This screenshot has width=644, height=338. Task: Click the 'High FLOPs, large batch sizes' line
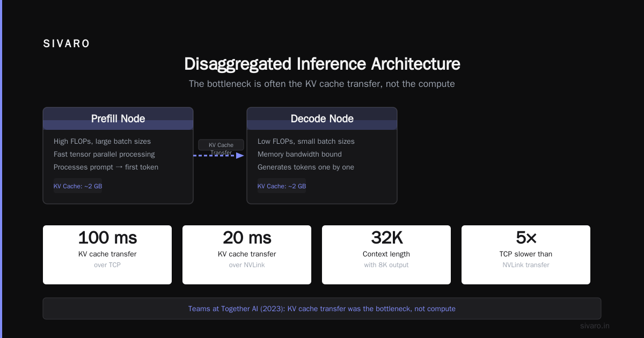pos(102,141)
